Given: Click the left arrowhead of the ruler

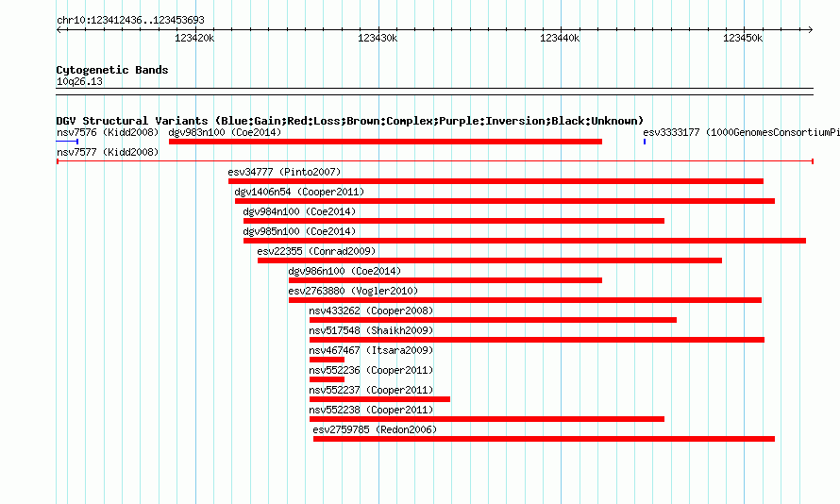Looking at the screenshot, I should coord(59,30).
